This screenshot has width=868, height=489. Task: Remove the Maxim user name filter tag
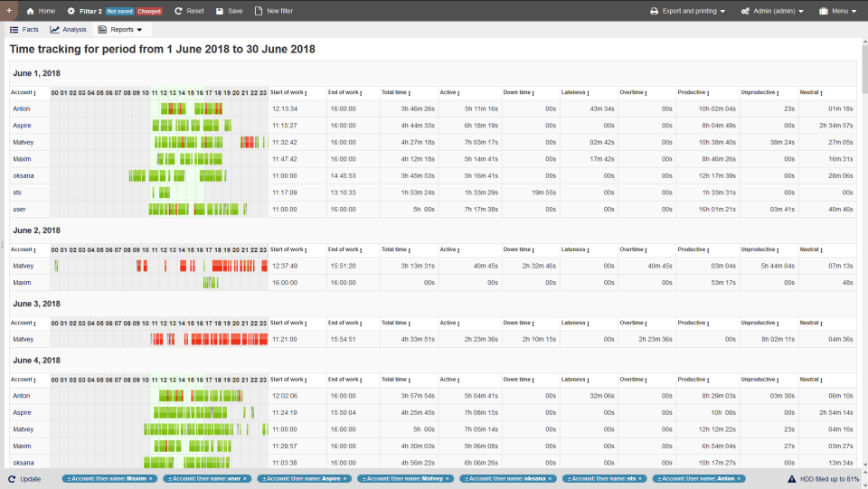tap(151, 478)
